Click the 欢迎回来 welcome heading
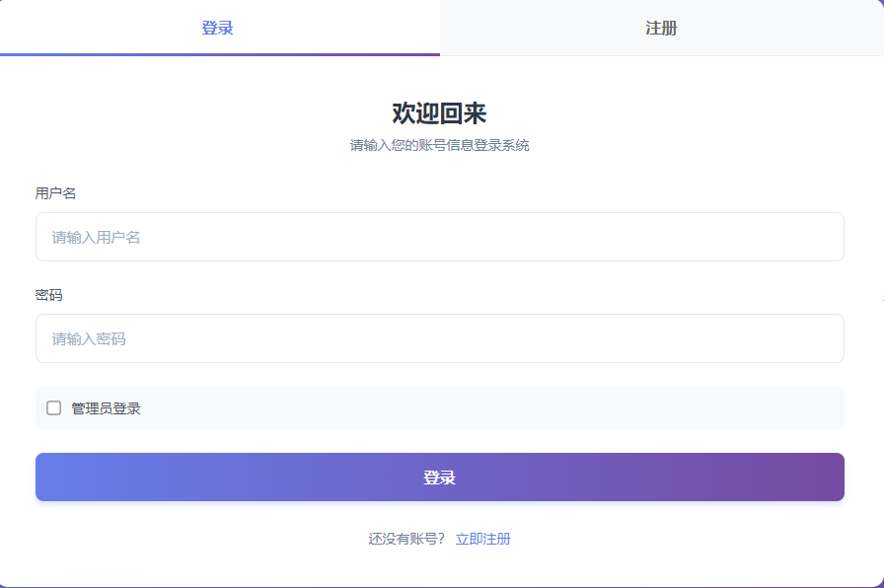884x588 pixels. (x=440, y=113)
